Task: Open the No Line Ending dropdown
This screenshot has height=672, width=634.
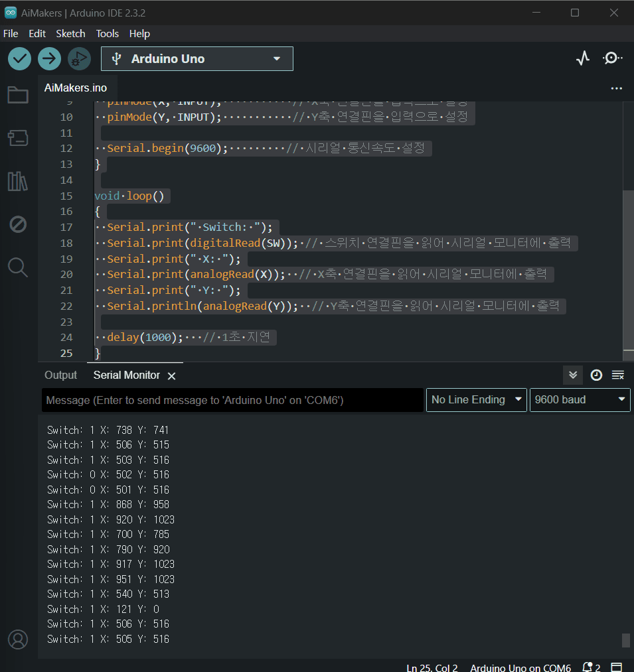Action: click(x=476, y=400)
